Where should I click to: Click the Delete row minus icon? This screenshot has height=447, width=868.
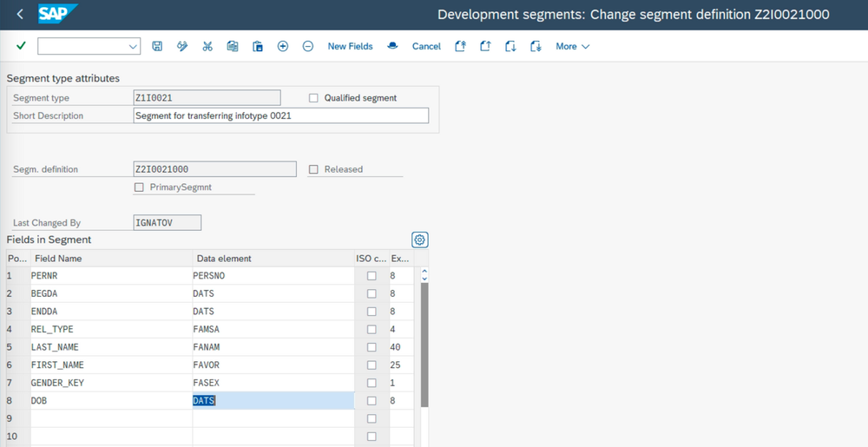coord(308,46)
